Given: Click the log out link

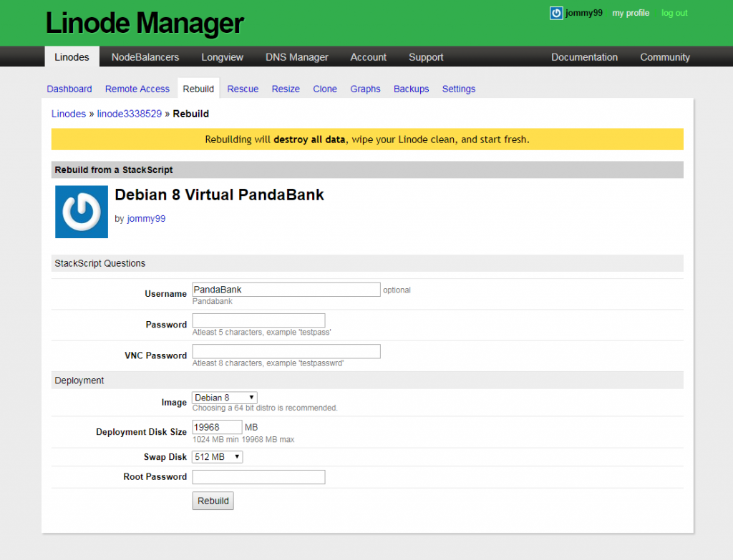Looking at the screenshot, I should pos(674,13).
